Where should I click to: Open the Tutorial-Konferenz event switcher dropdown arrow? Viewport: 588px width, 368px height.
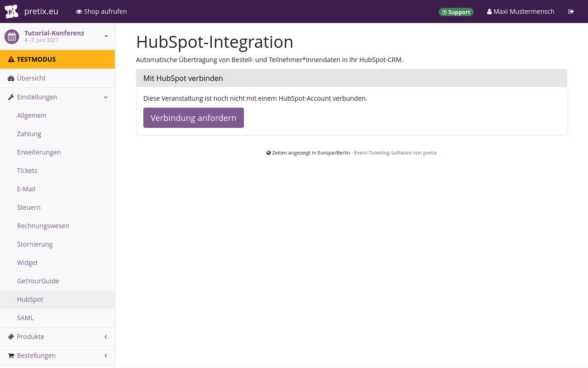106,36
